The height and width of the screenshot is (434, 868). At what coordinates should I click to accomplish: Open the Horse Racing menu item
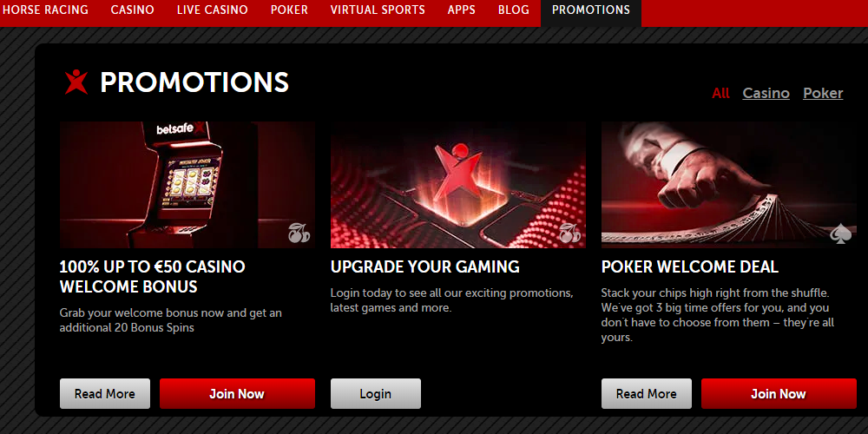(x=45, y=10)
